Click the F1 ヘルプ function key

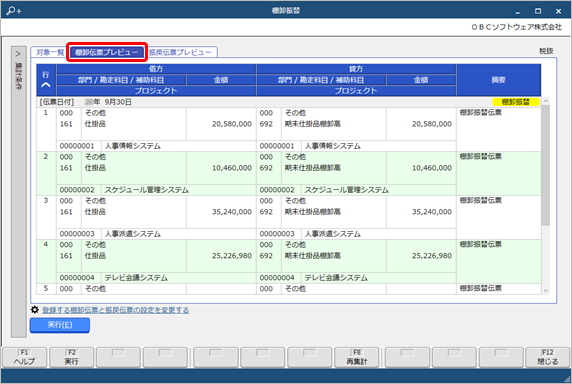tap(24, 357)
